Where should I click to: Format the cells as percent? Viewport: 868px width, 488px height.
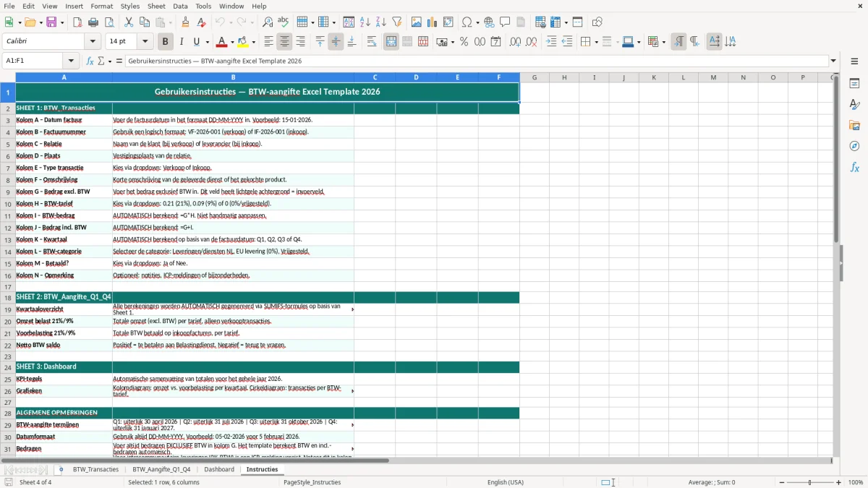pos(464,42)
